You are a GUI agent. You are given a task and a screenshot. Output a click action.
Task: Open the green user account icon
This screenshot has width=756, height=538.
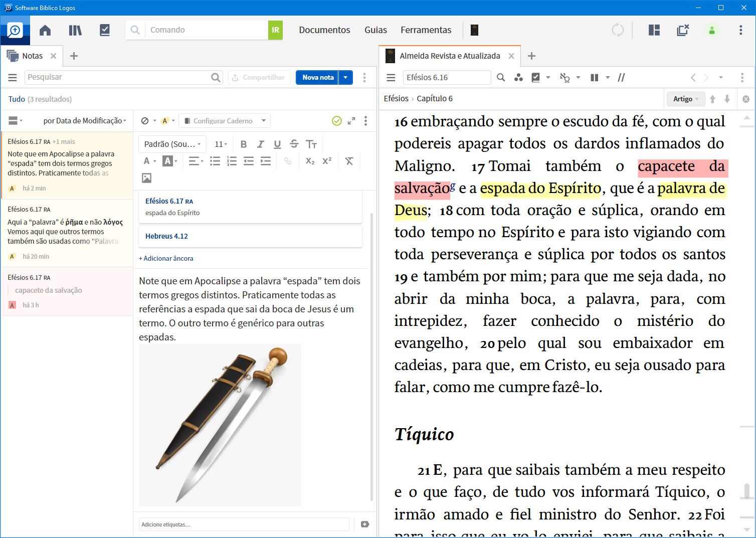[712, 30]
